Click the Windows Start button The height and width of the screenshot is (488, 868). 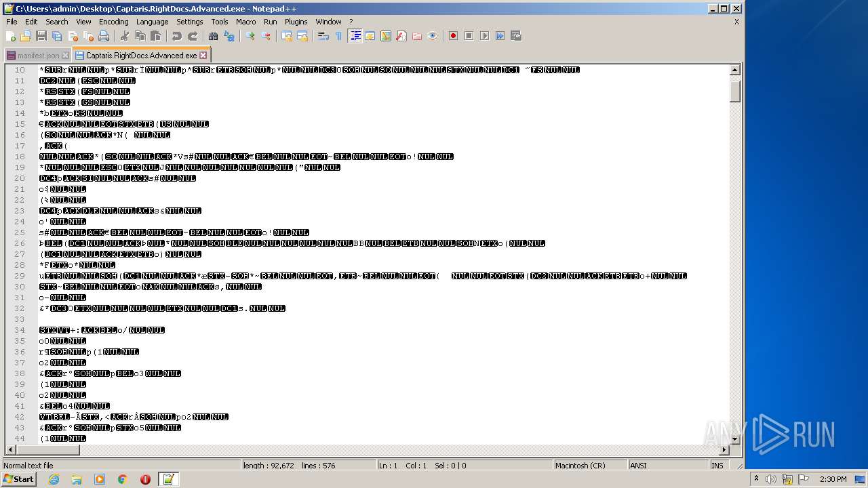click(18, 479)
